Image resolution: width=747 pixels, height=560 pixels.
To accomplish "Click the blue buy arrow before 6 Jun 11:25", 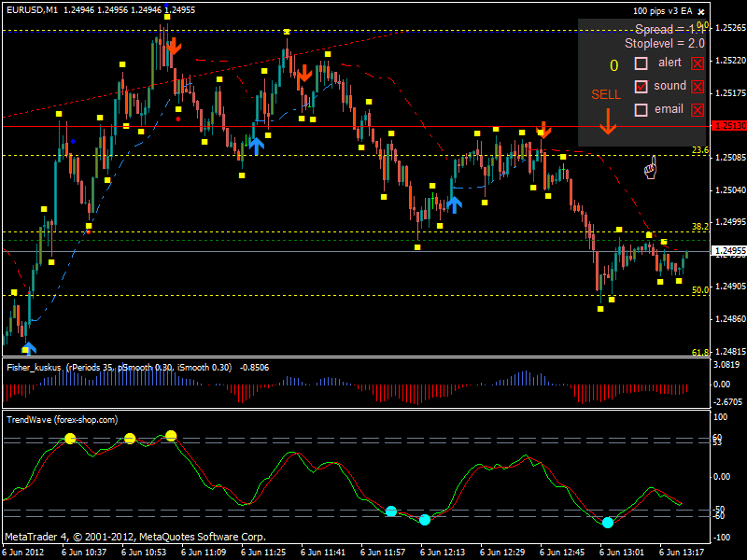I will coord(256,147).
